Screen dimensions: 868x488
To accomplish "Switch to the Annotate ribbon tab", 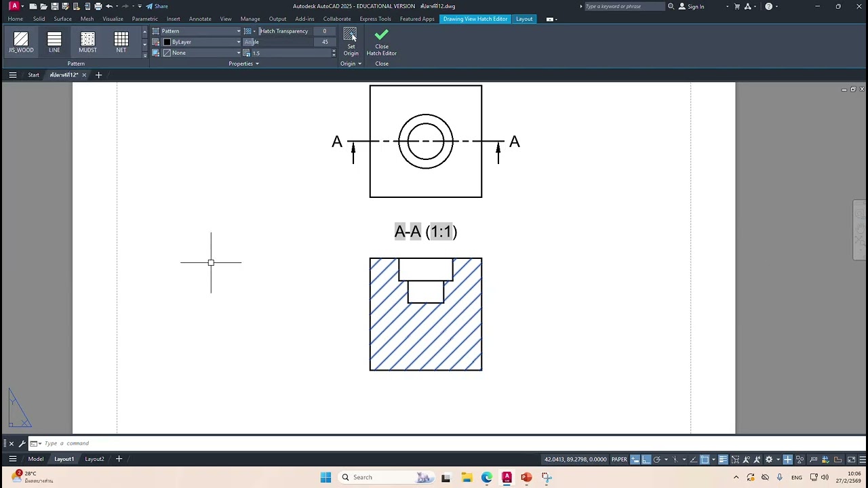I will point(200,19).
